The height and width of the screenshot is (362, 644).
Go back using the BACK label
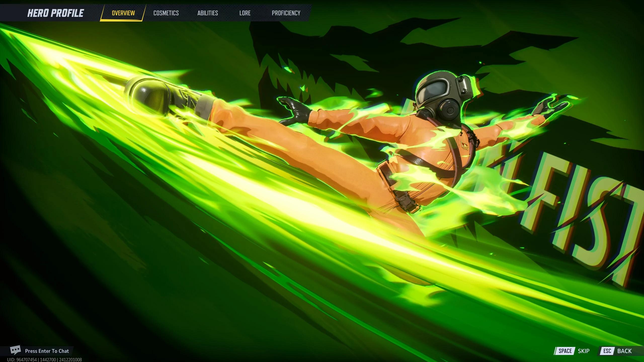[624, 351]
